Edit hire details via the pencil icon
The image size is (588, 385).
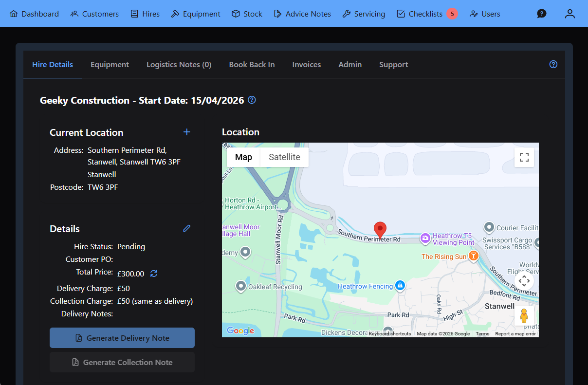186,228
